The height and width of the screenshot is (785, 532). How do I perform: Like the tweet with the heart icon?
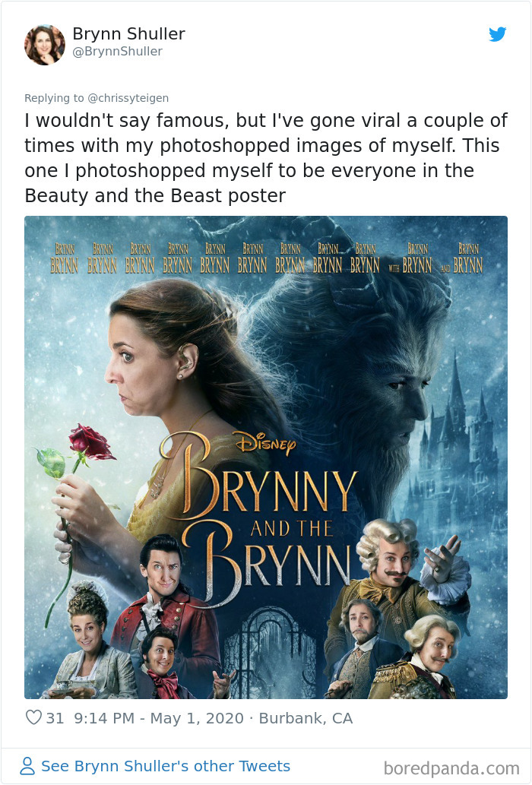tap(33, 717)
